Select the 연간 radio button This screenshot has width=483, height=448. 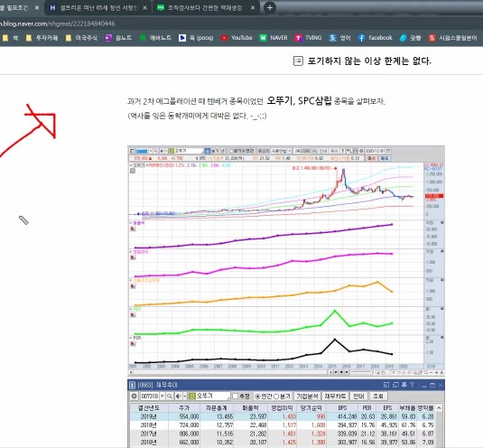pos(257,397)
